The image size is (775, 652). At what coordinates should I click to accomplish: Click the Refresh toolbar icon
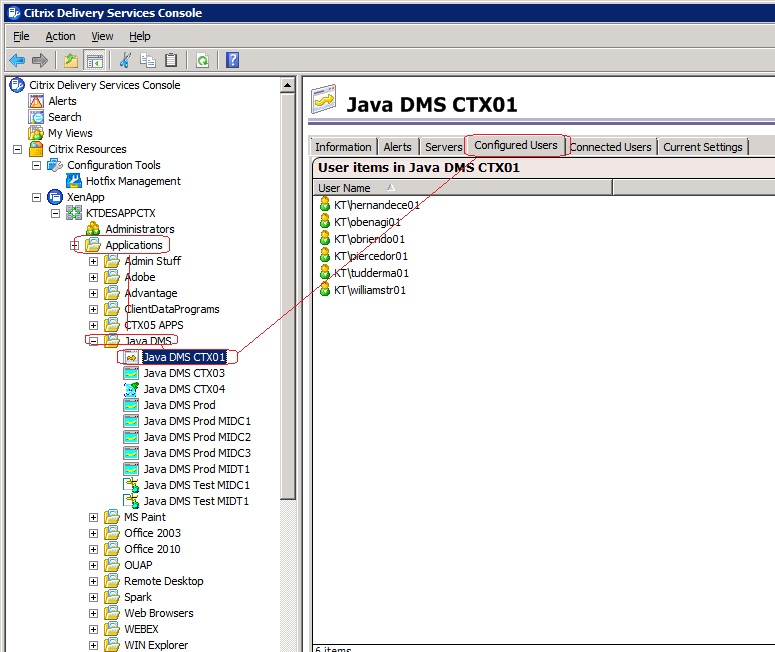point(202,61)
